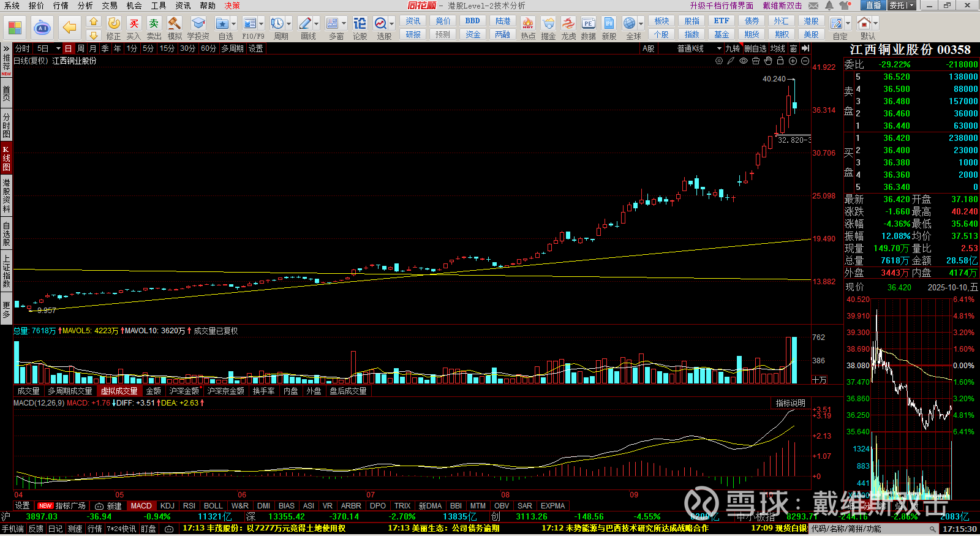Click the 陆港 button in toolbar
980x536 pixels.
(503, 21)
